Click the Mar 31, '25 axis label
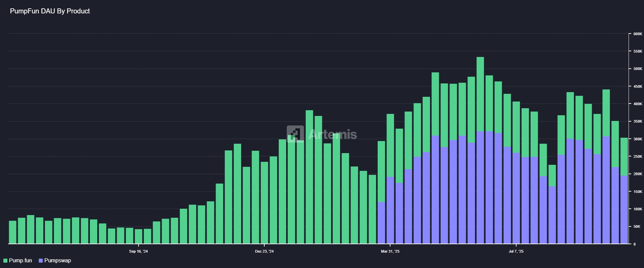Screen dimensions: 644x268 390,251
